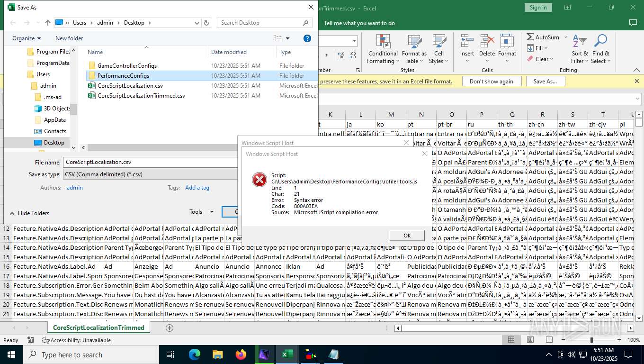Click the Windows taskbar search box

[91, 355]
